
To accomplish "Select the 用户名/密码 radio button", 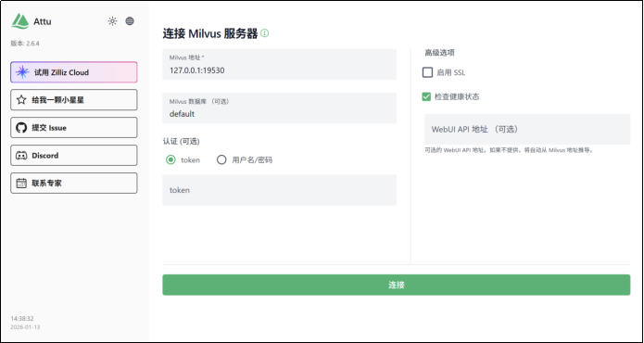I will [x=221, y=159].
